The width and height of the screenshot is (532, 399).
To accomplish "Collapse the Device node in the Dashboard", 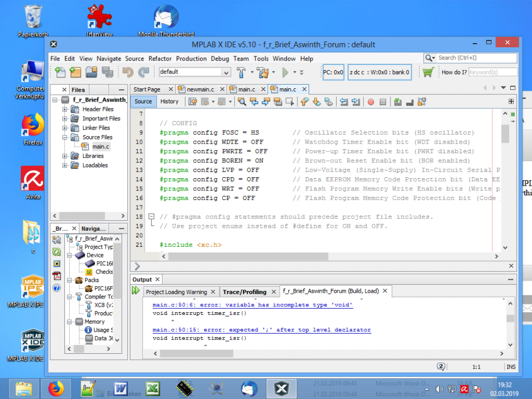I will (69, 255).
